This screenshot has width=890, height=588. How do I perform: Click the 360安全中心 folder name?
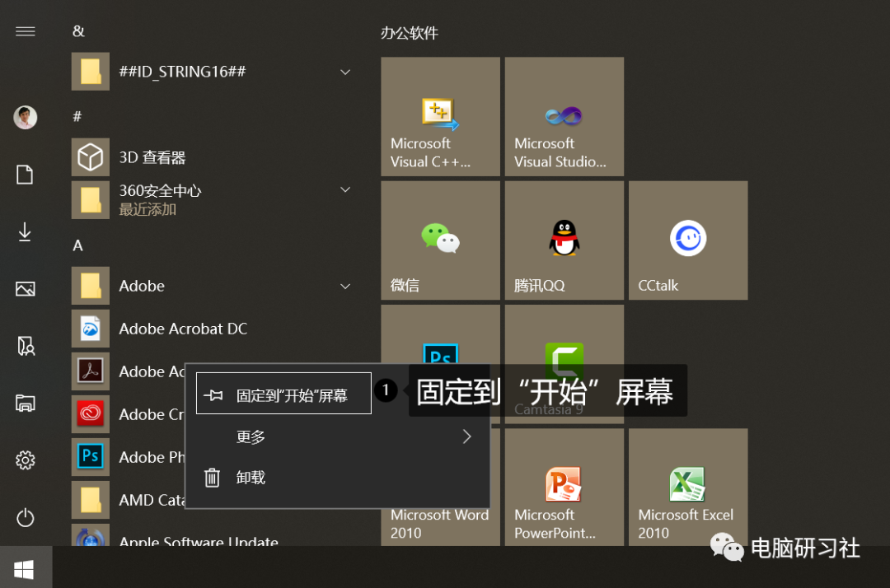[x=160, y=190]
